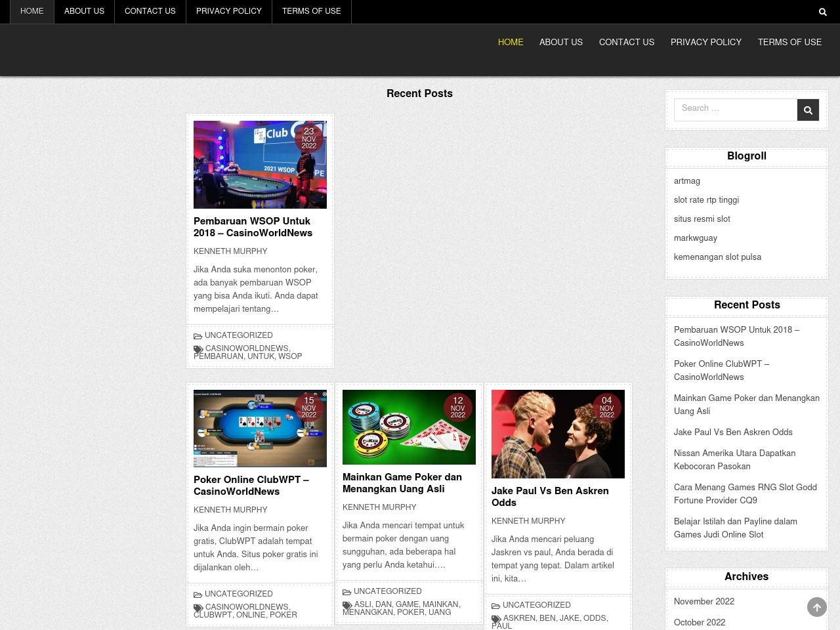
Task: Open the WSOP tag
Action: coord(290,356)
